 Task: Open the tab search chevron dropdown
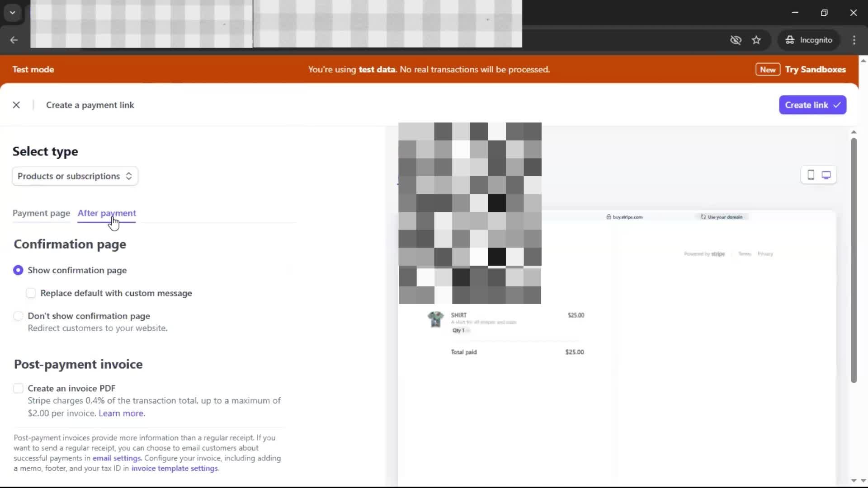coord(13,13)
